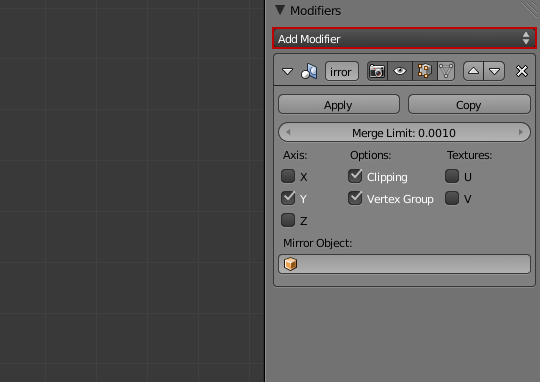Increase Merge Limit with right arrow
This screenshot has width=540, height=382.
pos(521,132)
